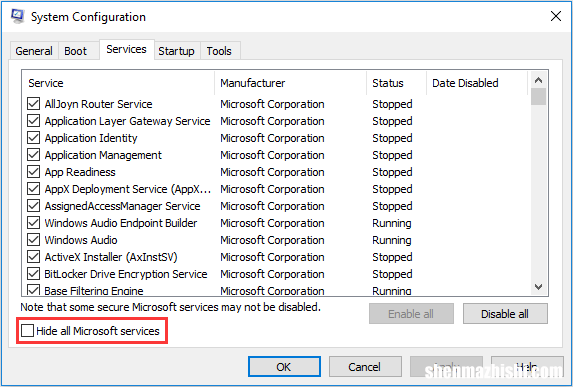
Task: Click Stopped status of Application Management
Action: [392, 155]
